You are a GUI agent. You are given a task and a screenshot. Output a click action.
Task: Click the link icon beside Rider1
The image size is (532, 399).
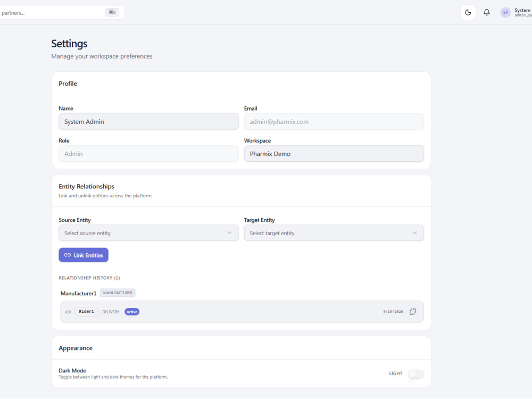click(68, 312)
